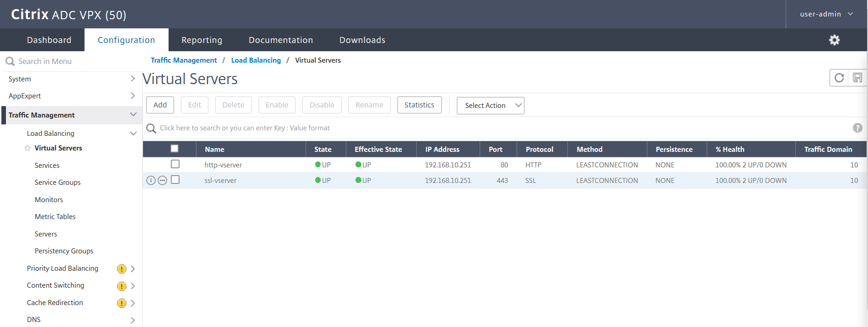The height and width of the screenshot is (327, 868).
Task: Click the info icon beside ssl-vserver
Action: pos(151,180)
